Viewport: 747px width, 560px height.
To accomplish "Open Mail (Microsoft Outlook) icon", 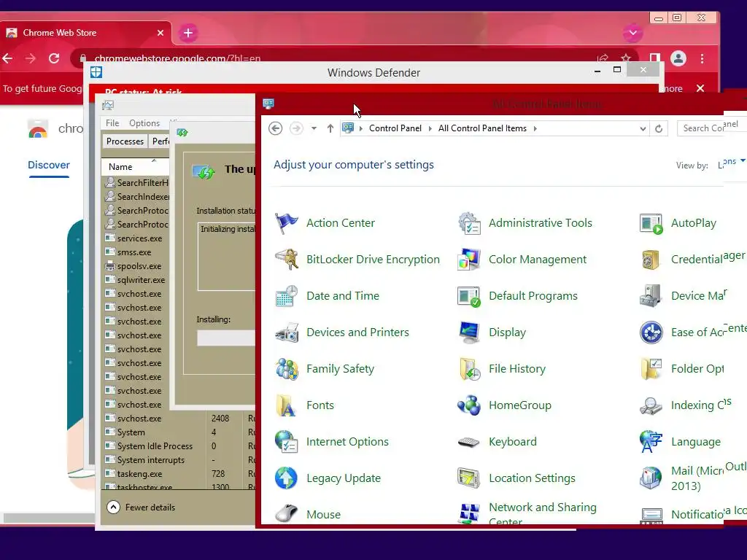I will [651, 478].
